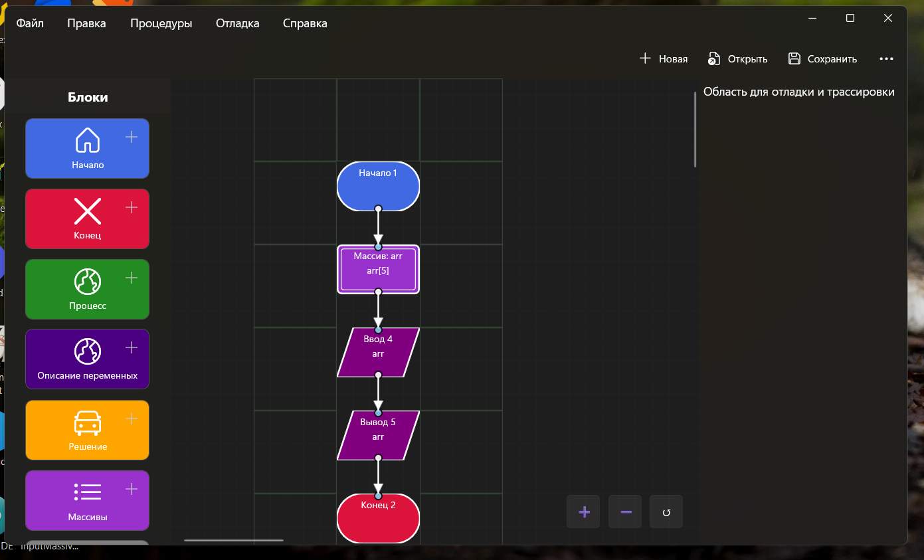Select the Ввод 4 parallelogram block

click(378, 352)
